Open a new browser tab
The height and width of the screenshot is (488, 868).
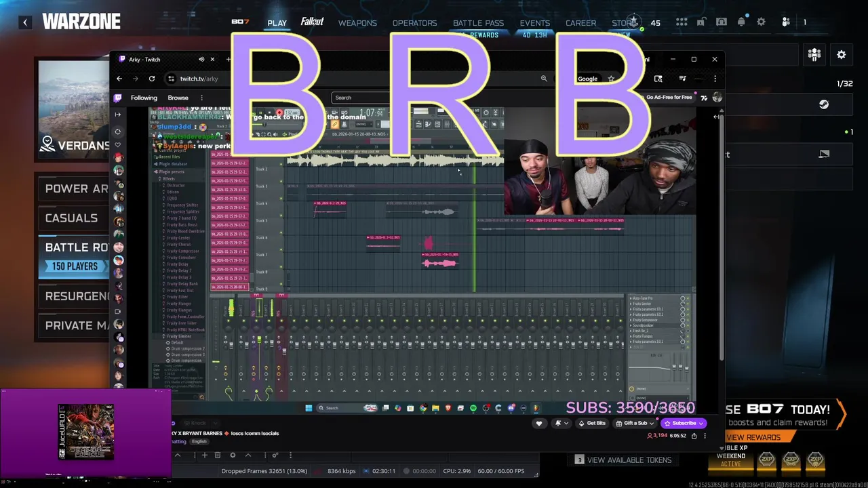(229, 60)
